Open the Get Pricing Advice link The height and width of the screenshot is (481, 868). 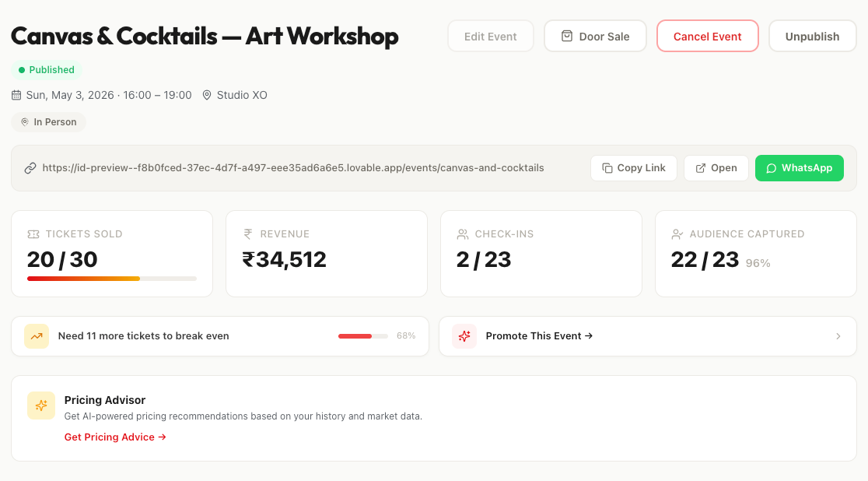click(x=115, y=437)
